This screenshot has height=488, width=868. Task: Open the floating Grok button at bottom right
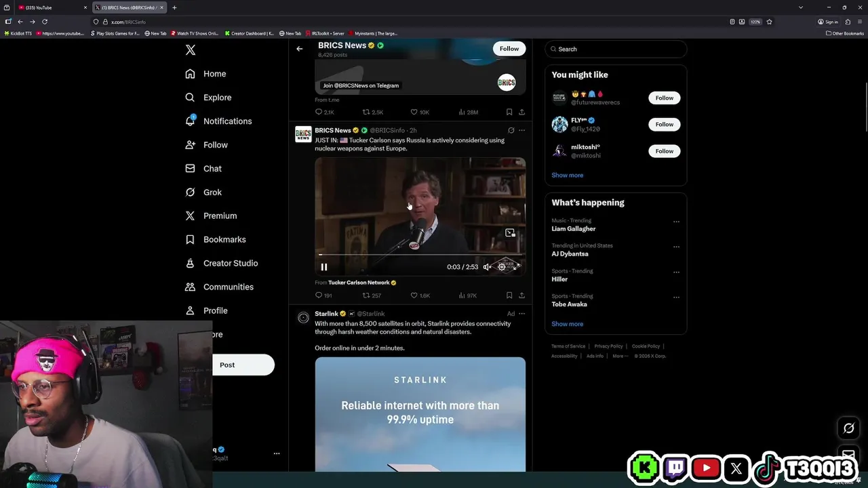click(x=848, y=428)
